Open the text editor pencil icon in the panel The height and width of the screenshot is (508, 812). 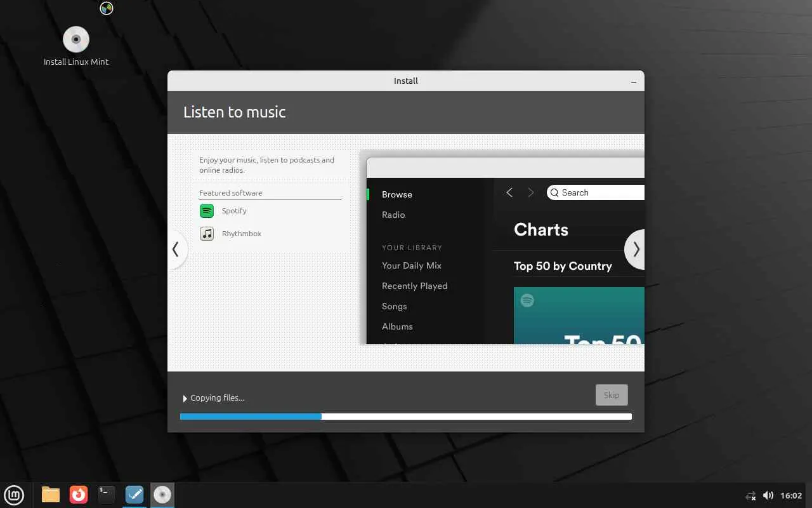coord(134,495)
